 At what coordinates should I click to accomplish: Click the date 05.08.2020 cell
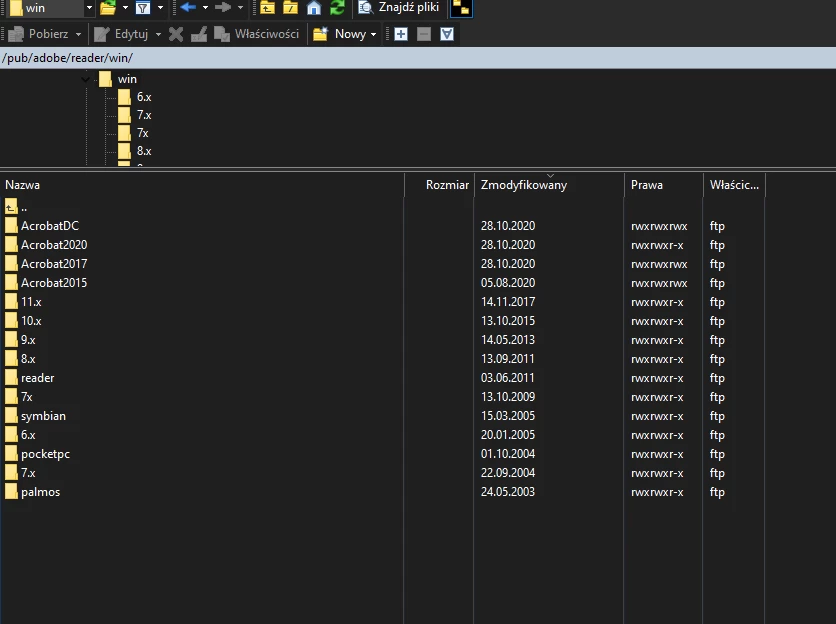(508, 283)
